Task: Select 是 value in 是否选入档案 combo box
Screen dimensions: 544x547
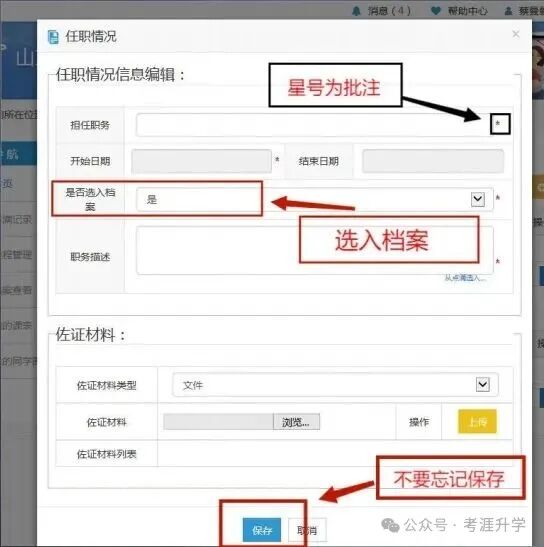Action: pyautogui.click(x=315, y=199)
